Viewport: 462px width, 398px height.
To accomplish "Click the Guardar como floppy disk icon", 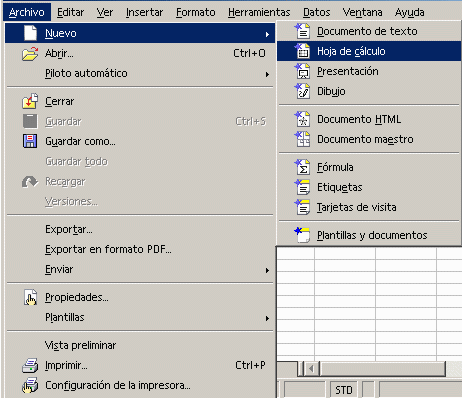I will (30, 141).
